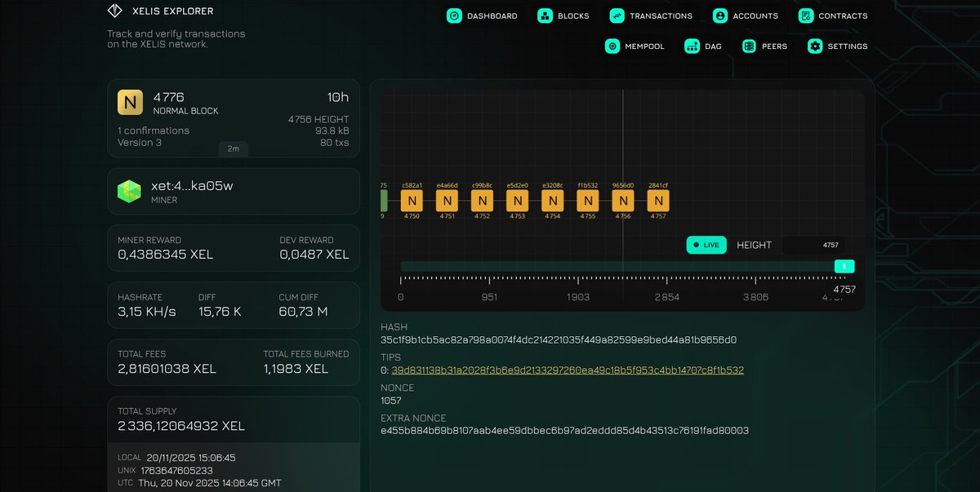
Task: Click the Accounts person icon
Action: pyautogui.click(x=720, y=16)
